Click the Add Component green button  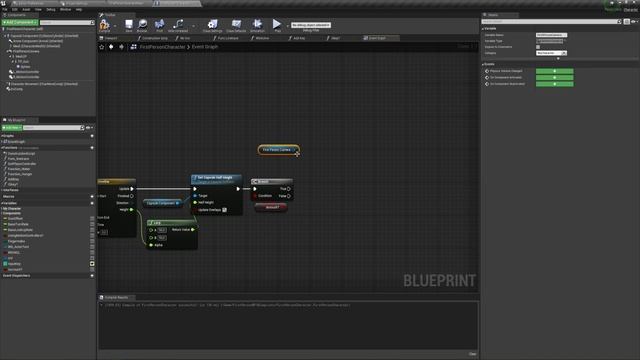[x=20, y=22]
